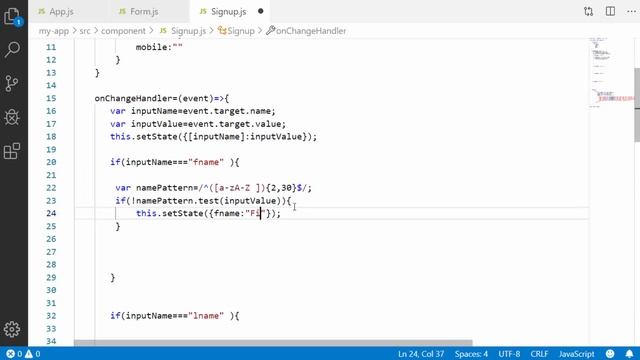
Task: Click the open changes compare icon
Action: (x=588, y=11)
